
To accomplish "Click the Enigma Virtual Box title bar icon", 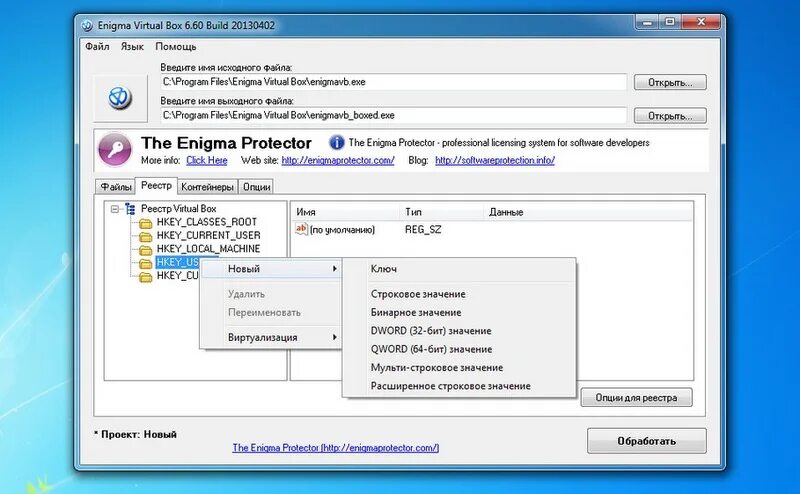I will tap(87, 26).
